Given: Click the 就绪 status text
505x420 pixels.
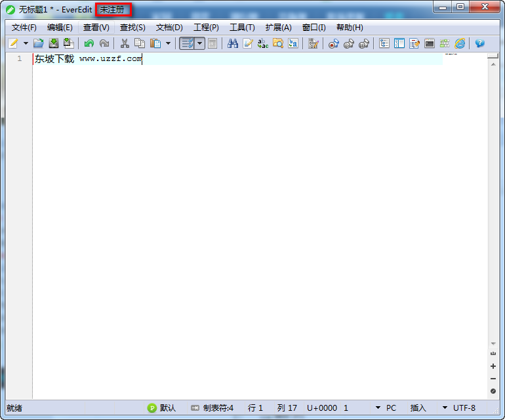Looking at the screenshot, I should (x=14, y=408).
